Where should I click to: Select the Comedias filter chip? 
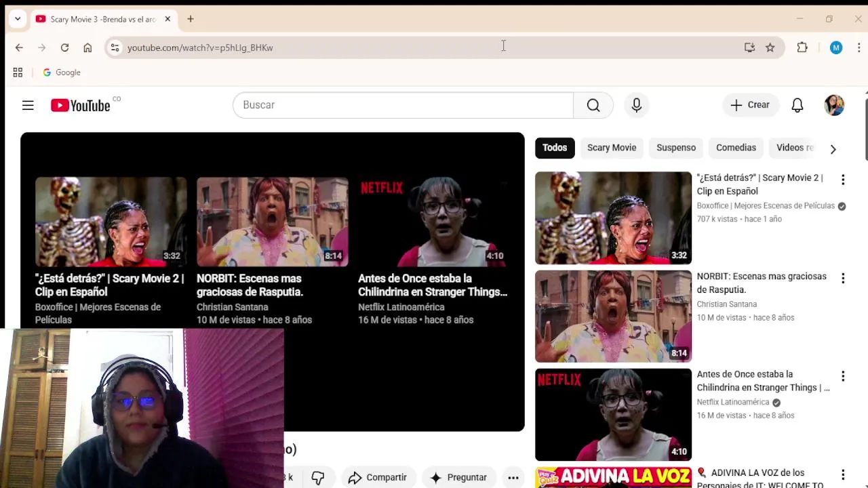736,148
